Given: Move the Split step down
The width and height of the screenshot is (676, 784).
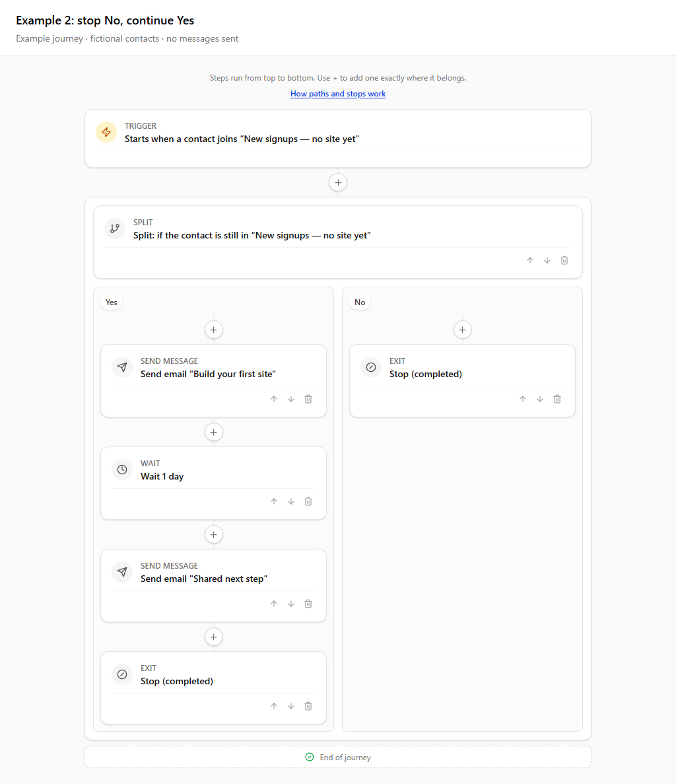Looking at the screenshot, I should click(x=547, y=260).
